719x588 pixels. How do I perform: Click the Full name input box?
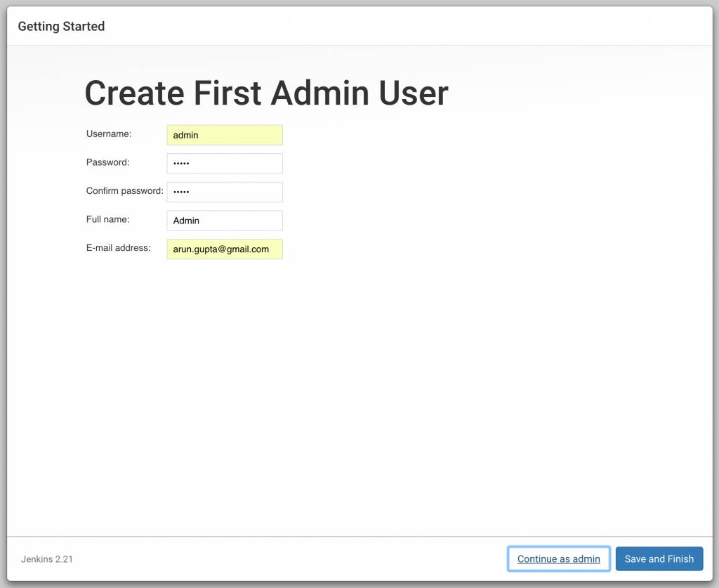tap(225, 221)
